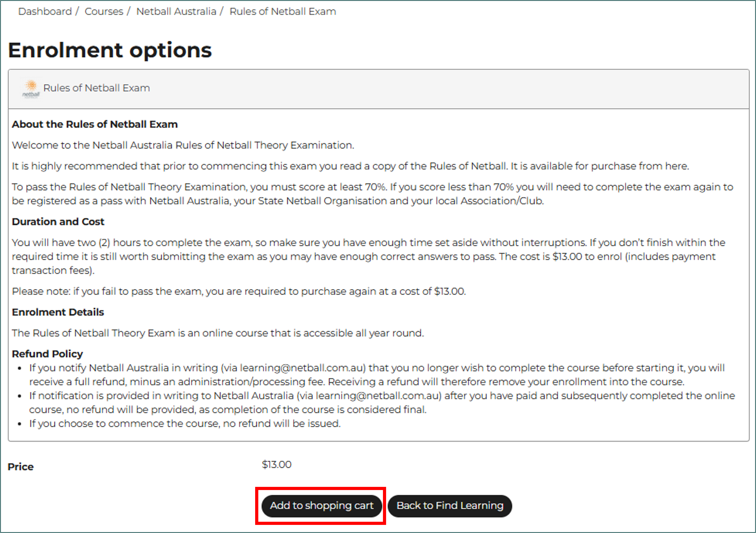
Task: Click the Duration and Cost heading
Action: click(58, 222)
